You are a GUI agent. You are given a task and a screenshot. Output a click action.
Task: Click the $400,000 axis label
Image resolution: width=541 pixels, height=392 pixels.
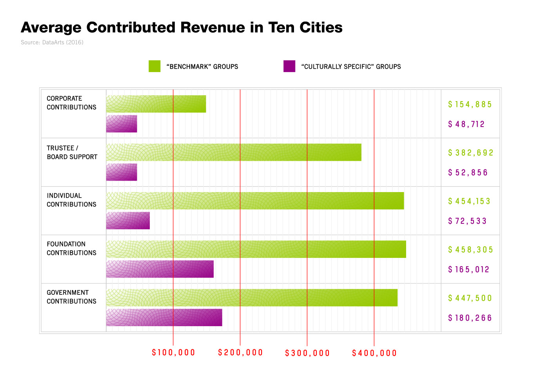[x=374, y=353]
